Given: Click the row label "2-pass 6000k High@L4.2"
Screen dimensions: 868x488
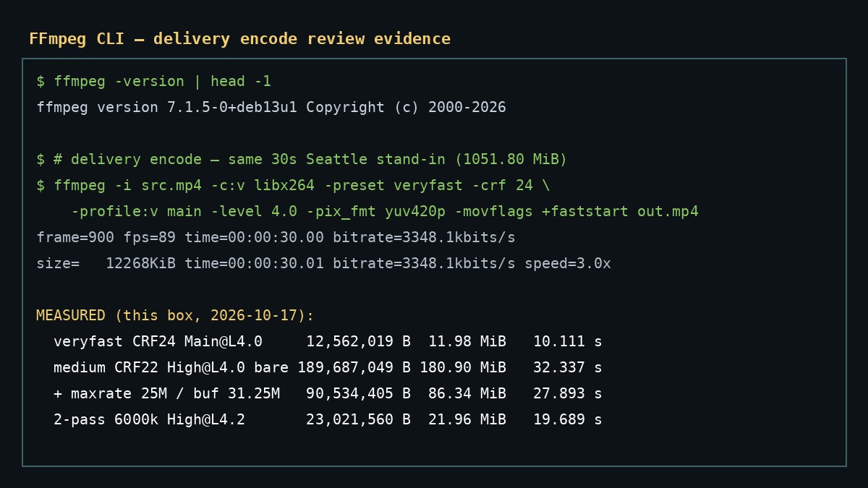Looking at the screenshot, I should tap(150, 420).
